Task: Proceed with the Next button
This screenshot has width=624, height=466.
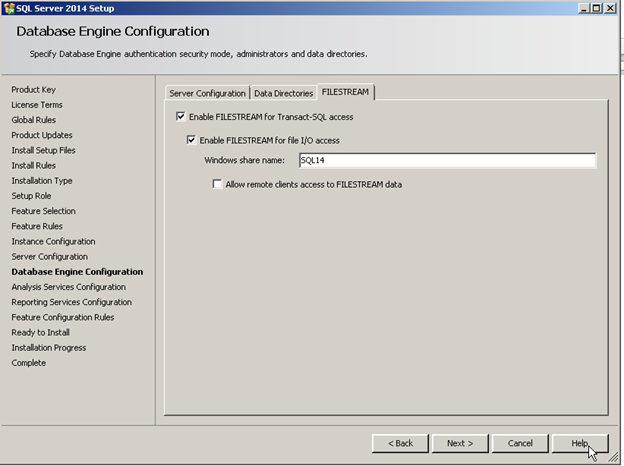Action: [x=460, y=443]
